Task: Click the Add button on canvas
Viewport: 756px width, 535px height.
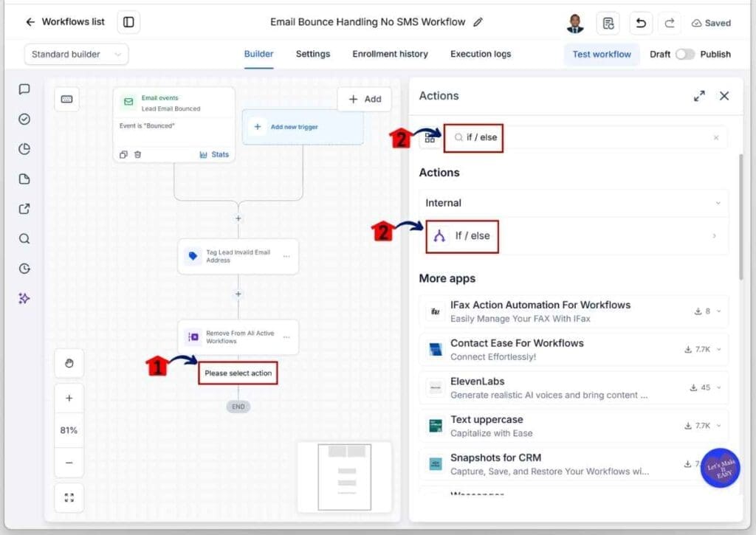Action: (365, 100)
